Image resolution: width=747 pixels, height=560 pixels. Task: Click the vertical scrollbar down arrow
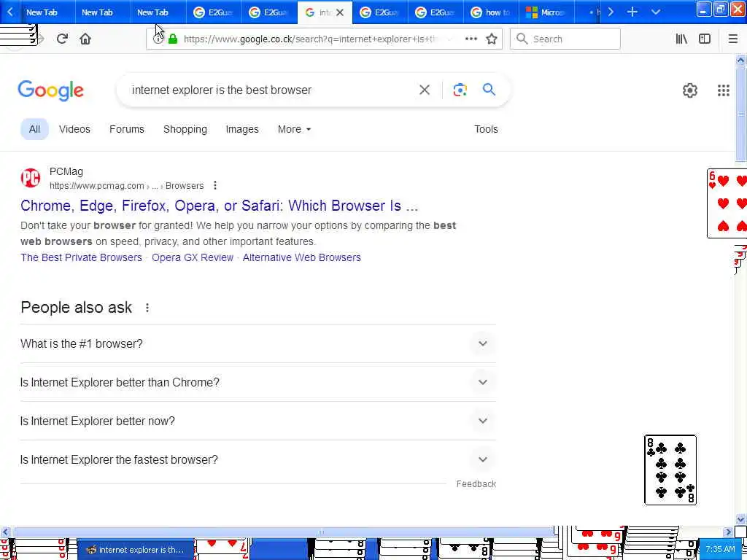[x=740, y=519]
